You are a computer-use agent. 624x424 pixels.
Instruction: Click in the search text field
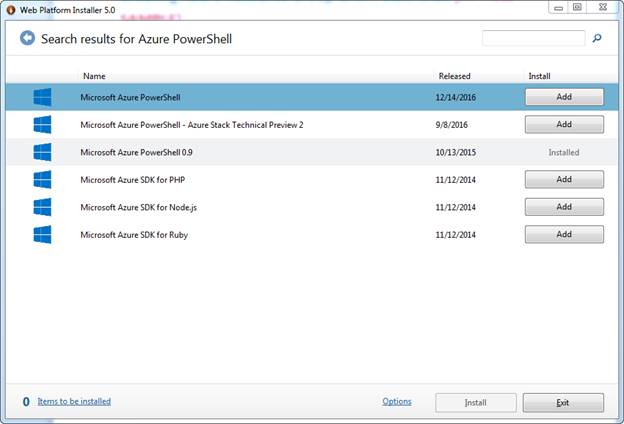tap(533, 39)
